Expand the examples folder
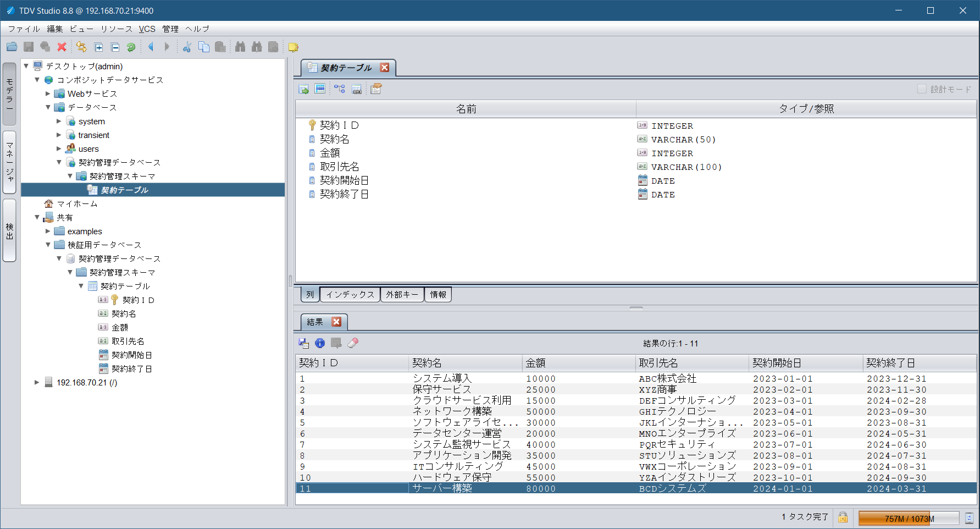 click(48, 231)
